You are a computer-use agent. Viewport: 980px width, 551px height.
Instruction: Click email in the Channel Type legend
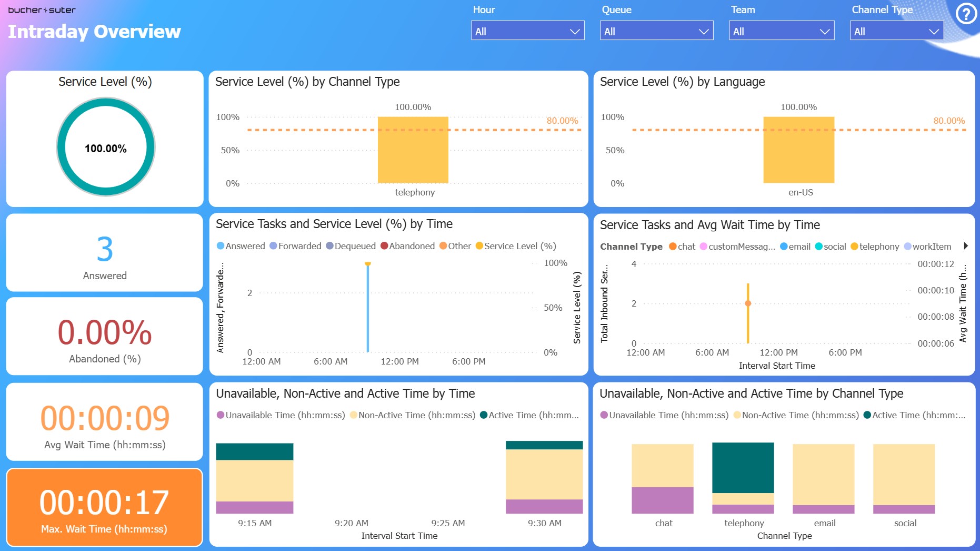[x=795, y=247]
